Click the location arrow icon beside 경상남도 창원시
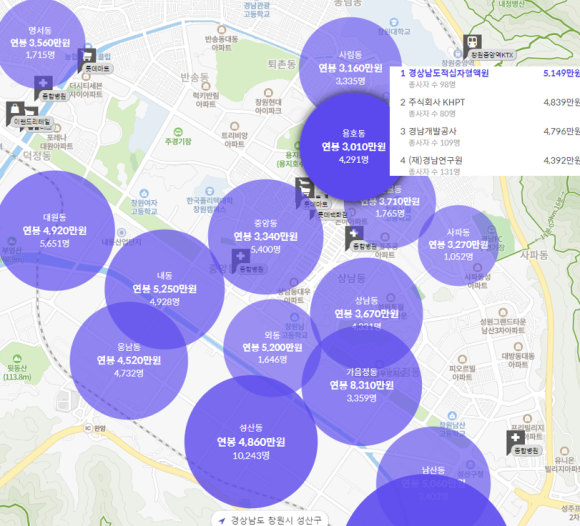This screenshot has height=526, width=580. click(x=222, y=521)
